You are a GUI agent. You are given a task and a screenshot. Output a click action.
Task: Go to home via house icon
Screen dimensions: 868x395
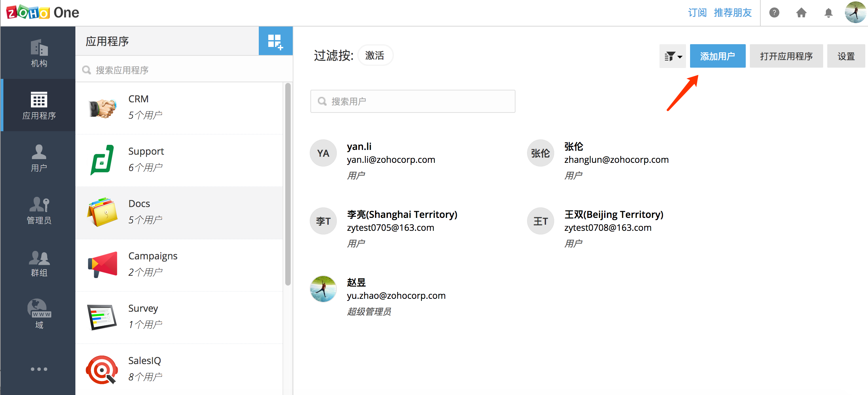[x=801, y=13]
